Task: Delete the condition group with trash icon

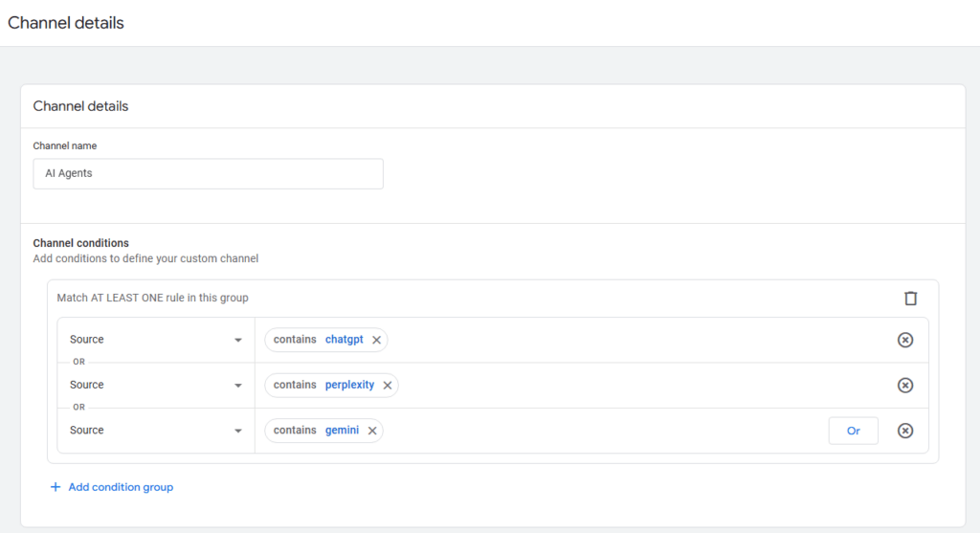Action: pyautogui.click(x=910, y=299)
